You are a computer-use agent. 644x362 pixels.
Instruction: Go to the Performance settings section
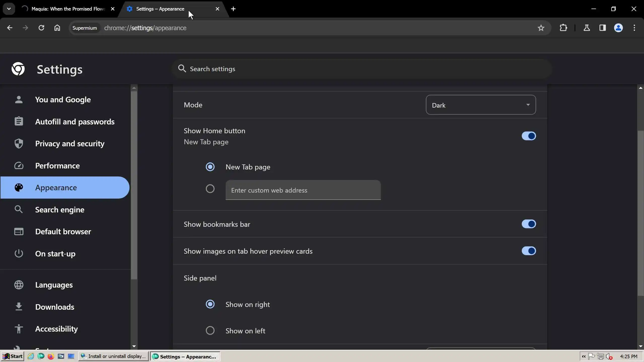pos(57,166)
